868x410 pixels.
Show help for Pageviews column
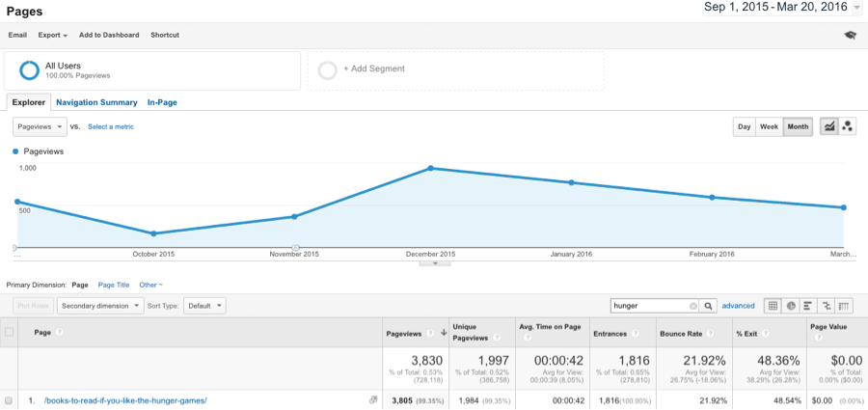coord(429,334)
